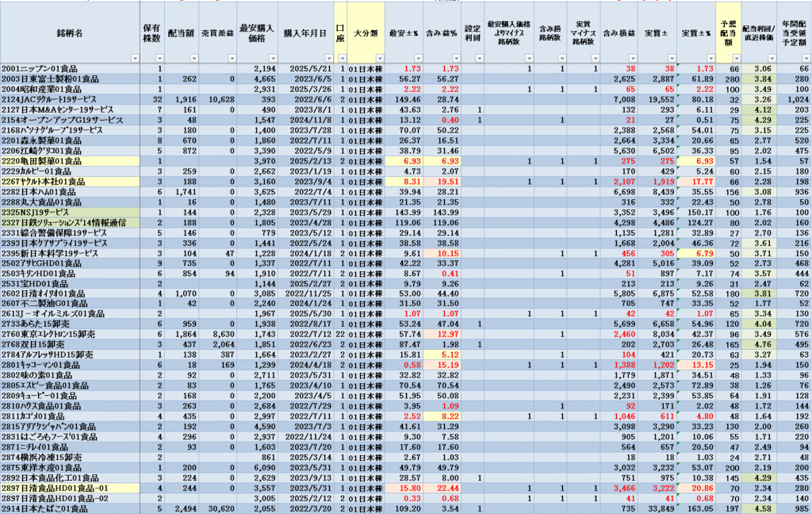Select the cell 2897日清食品HD01食品-01
This screenshot has width=812, height=514.
click(x=70, y=488)
